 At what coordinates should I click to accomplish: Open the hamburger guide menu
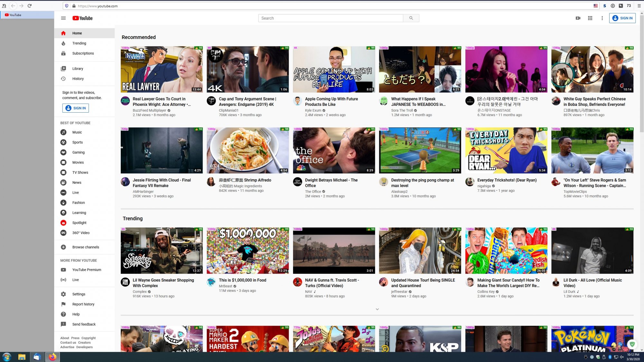[x=63, y=18]
